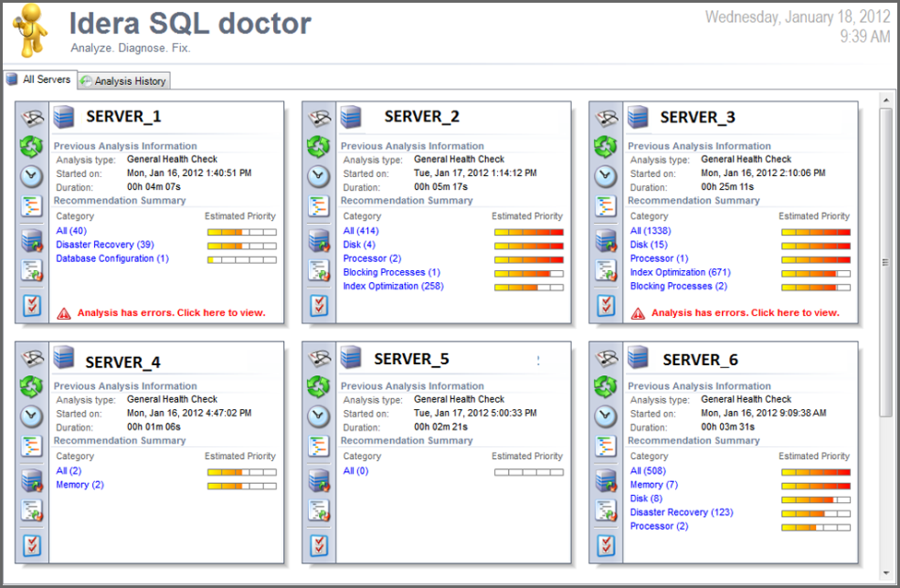Screen dimensions: 900x588
Task: View analysis errors for SERVER_1
Action: point(171,313)
